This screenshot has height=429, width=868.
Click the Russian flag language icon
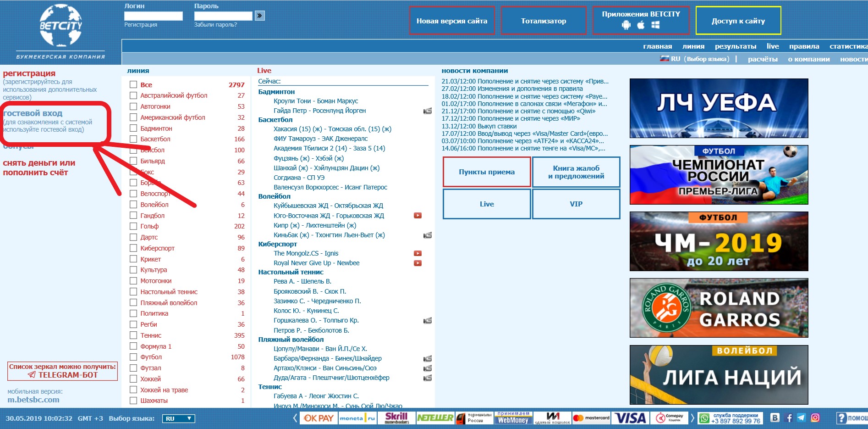click(x=664, y=59)
